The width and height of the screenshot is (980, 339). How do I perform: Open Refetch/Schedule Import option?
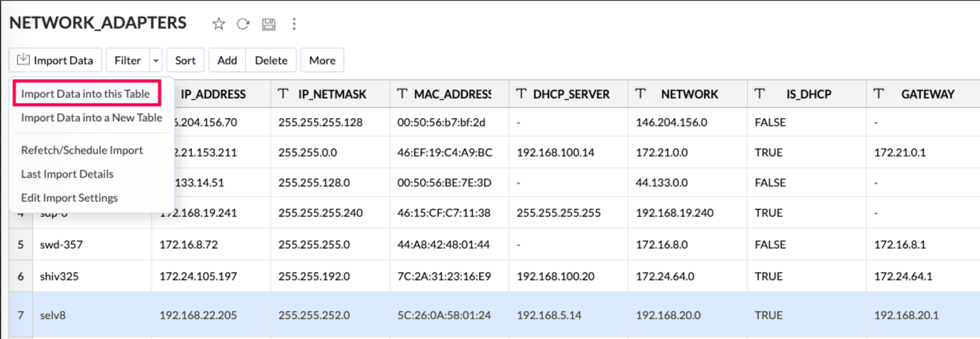82,150
